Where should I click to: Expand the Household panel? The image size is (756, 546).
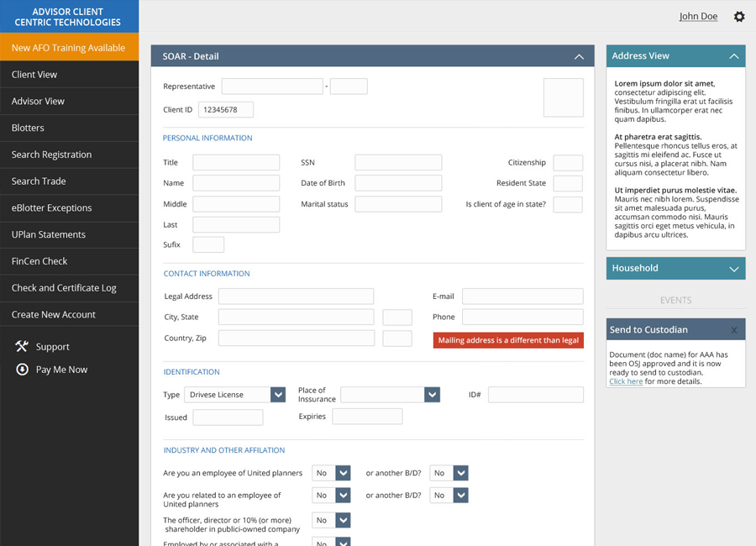[733, 269]
